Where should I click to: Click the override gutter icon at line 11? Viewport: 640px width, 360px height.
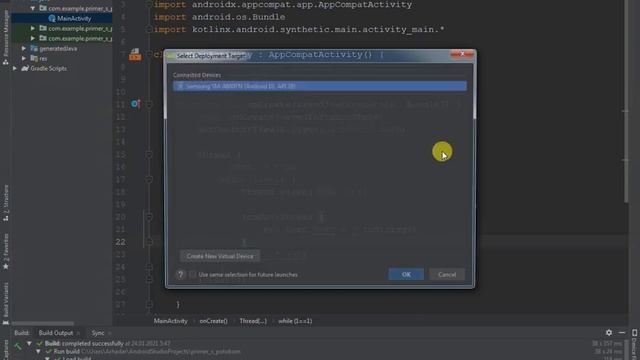click(136, 104)
